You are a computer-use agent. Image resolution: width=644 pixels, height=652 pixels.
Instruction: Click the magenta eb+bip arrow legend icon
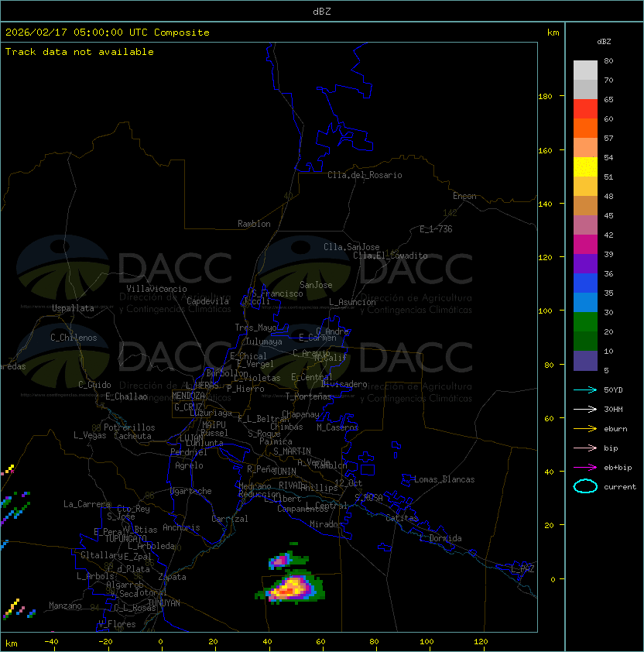pyautogui.click(x=585, y=468)
